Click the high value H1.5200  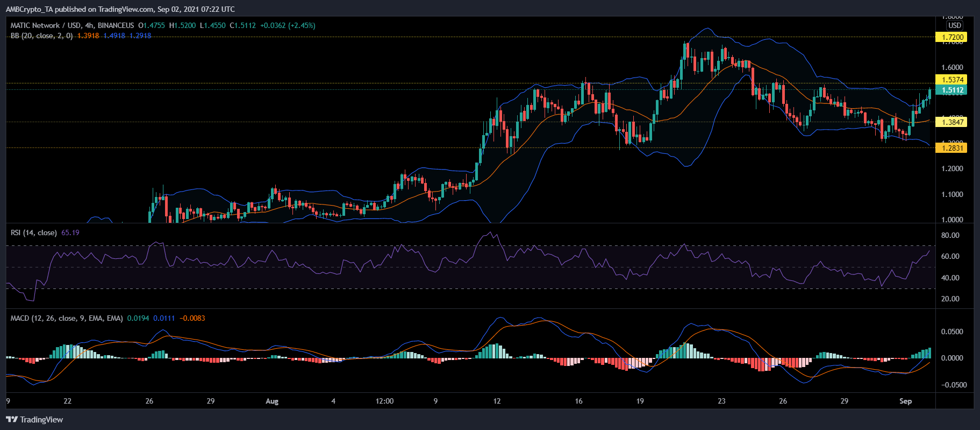182,25
